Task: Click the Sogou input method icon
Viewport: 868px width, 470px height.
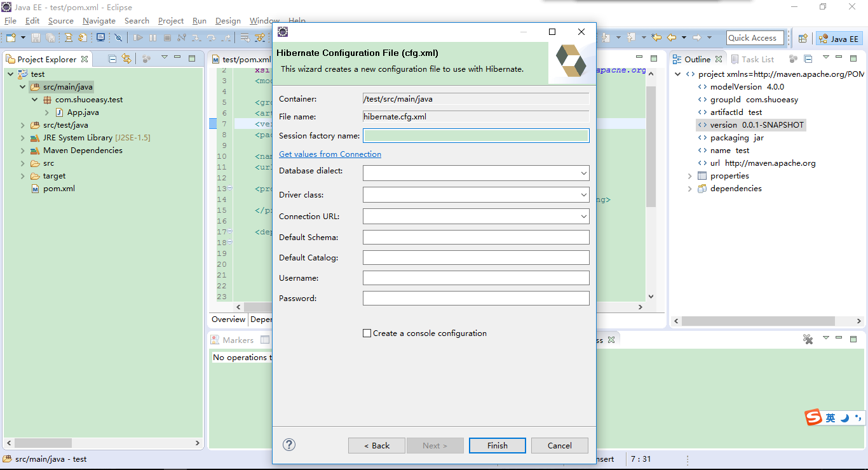Action: (x=813, y=418)
